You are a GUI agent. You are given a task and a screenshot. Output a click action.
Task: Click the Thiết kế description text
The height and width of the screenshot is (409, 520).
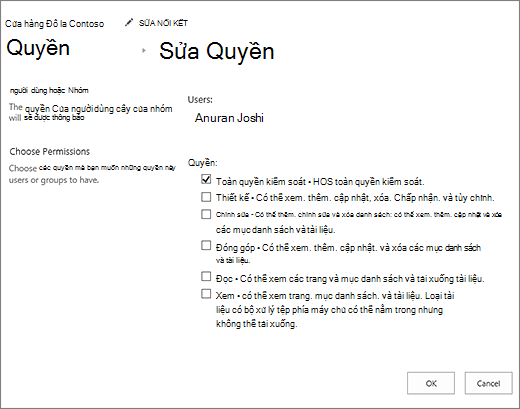point(355,198)
